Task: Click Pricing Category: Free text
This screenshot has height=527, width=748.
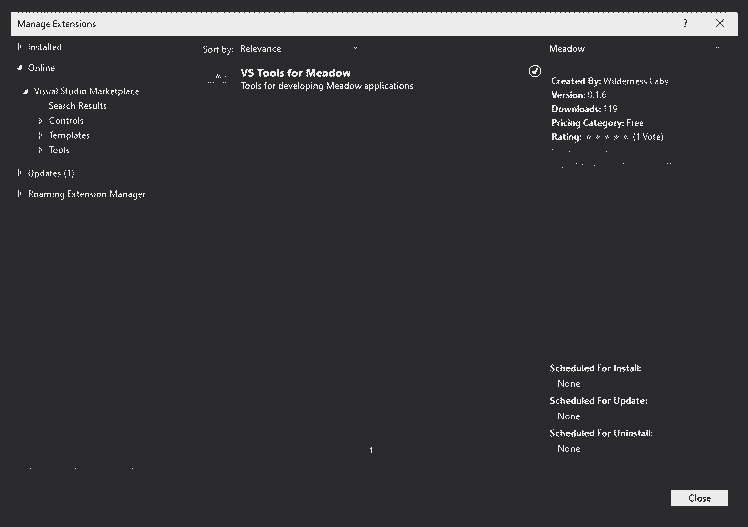Action: [597, 123]
